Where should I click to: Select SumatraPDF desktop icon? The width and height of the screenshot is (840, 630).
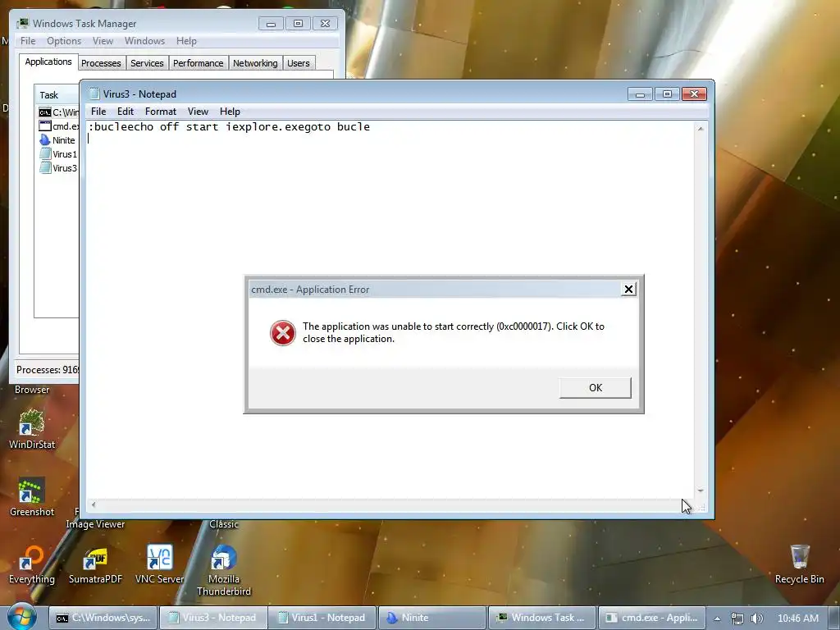95,564
